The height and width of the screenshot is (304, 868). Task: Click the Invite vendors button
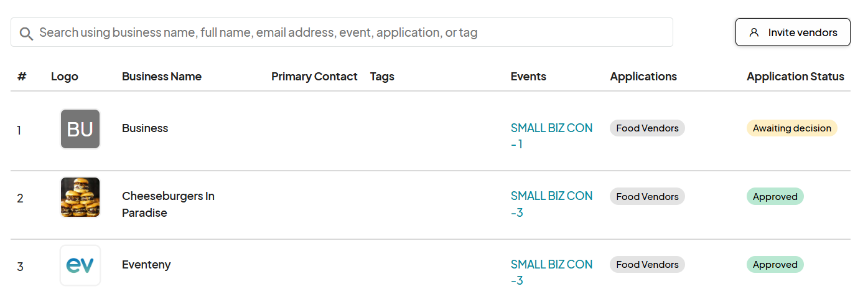pos(792,32)
